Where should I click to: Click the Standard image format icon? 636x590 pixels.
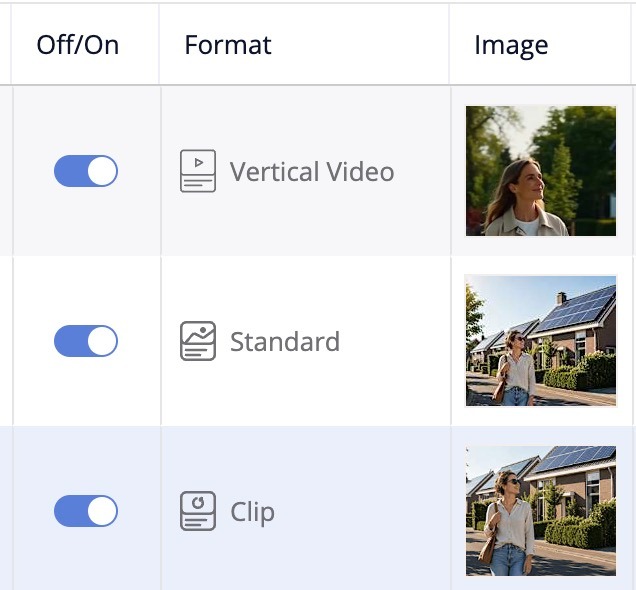click(x=198, y=341)
